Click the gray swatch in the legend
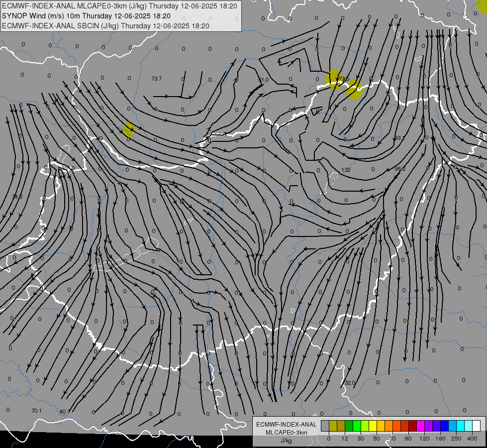Viewport: 487px width, 448px height. [x=325, y=426]
